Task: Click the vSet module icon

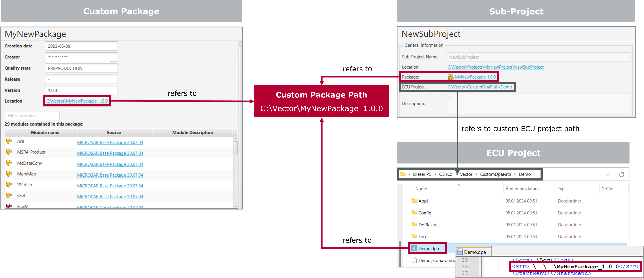Action: [9, 195]
